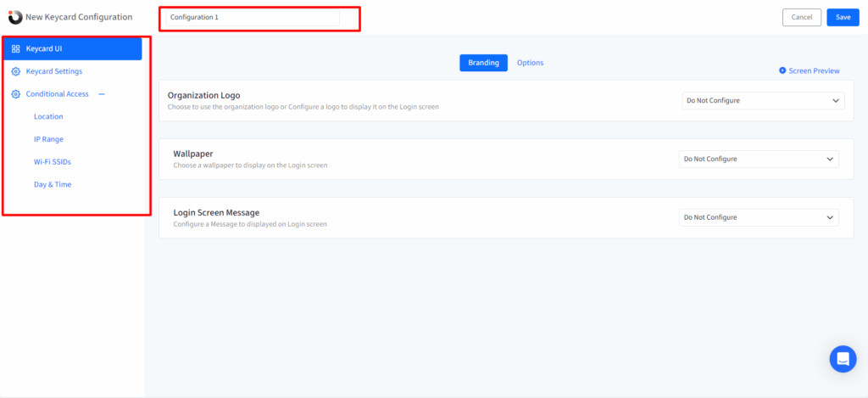Screen dimensions: 868x398
Task: Open the IP Range item
Action: pyautogui.click(x=48, y=138)
